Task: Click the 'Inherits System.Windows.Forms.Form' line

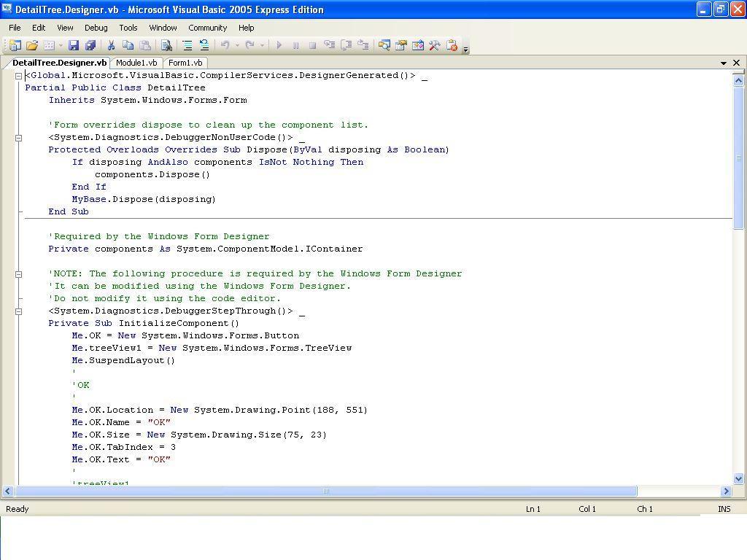Action: (x=147, y=100)
